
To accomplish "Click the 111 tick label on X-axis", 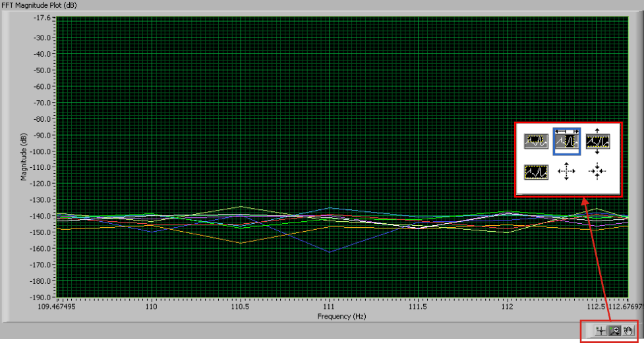I will (329, 307).
